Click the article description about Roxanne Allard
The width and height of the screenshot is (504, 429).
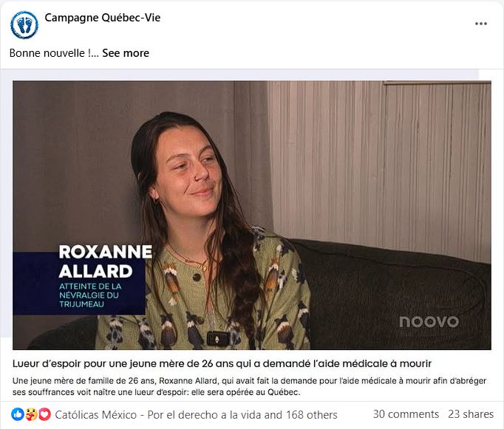(x=250, y=386)
